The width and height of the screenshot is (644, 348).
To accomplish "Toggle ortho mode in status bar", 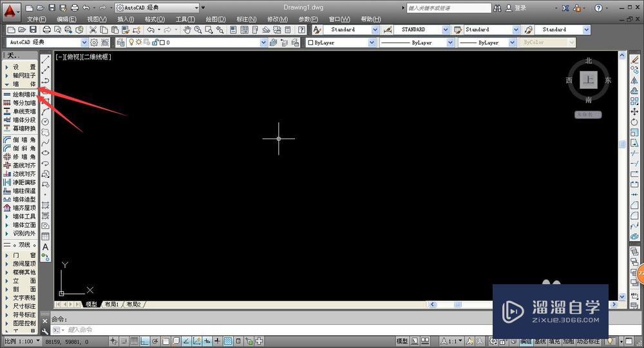I will tap(144, 341).
